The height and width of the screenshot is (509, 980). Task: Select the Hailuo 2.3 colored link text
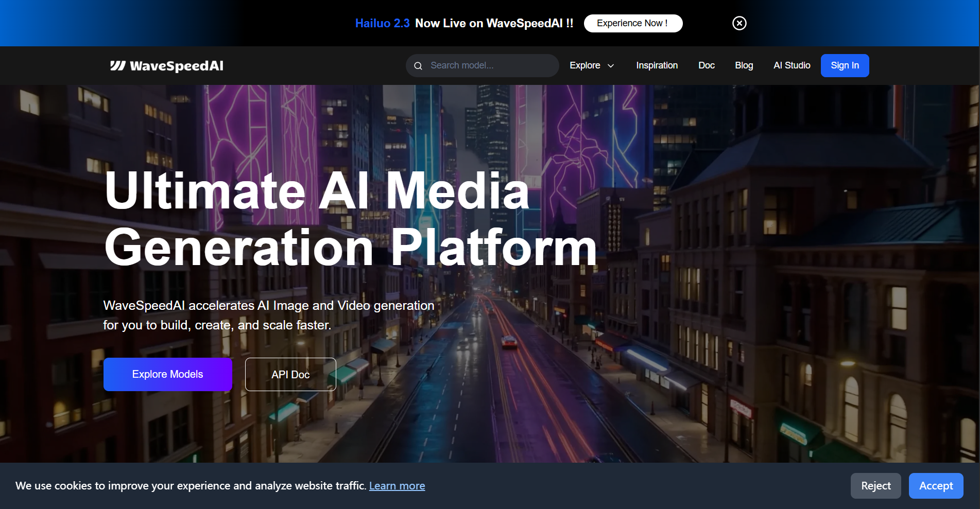pyautogui.click(x=382, y=23)
